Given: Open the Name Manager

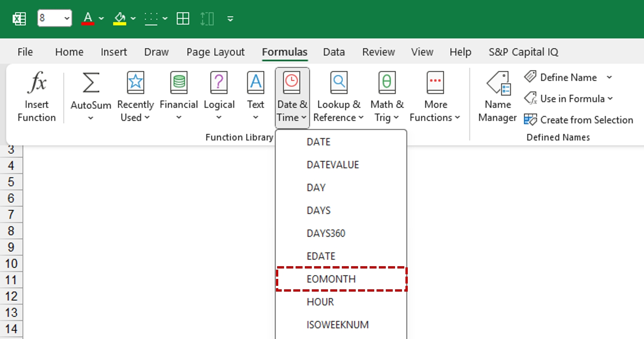Looking at the screenshot, I should (498, 96).
